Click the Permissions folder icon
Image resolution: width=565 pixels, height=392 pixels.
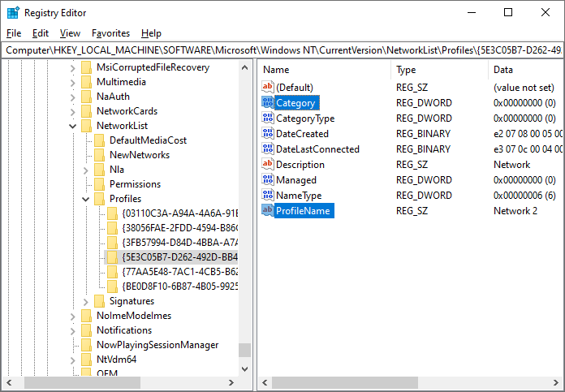coord(100,184)
